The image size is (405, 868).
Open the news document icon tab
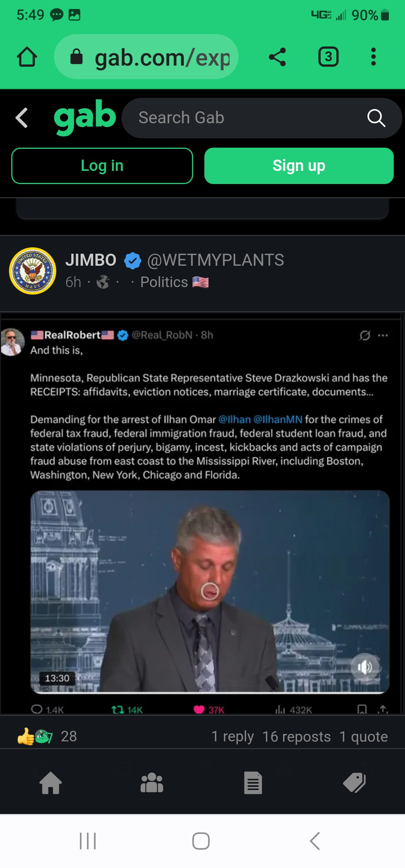(253, 783)
